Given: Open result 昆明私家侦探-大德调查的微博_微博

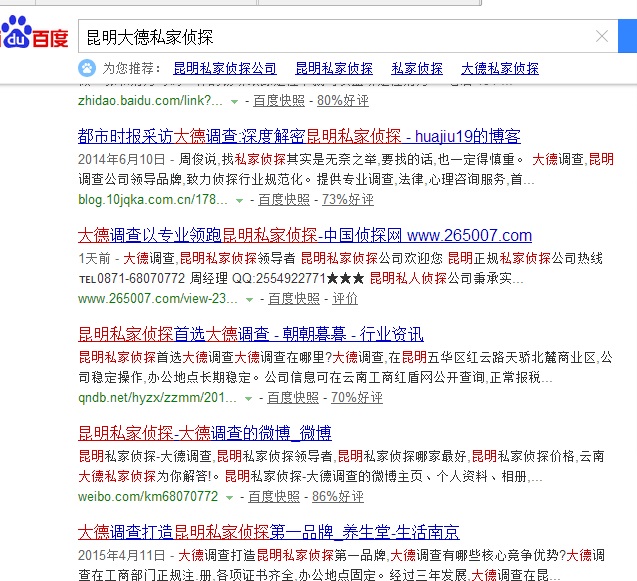Looking at the screenshot, I should coord(205,434).
